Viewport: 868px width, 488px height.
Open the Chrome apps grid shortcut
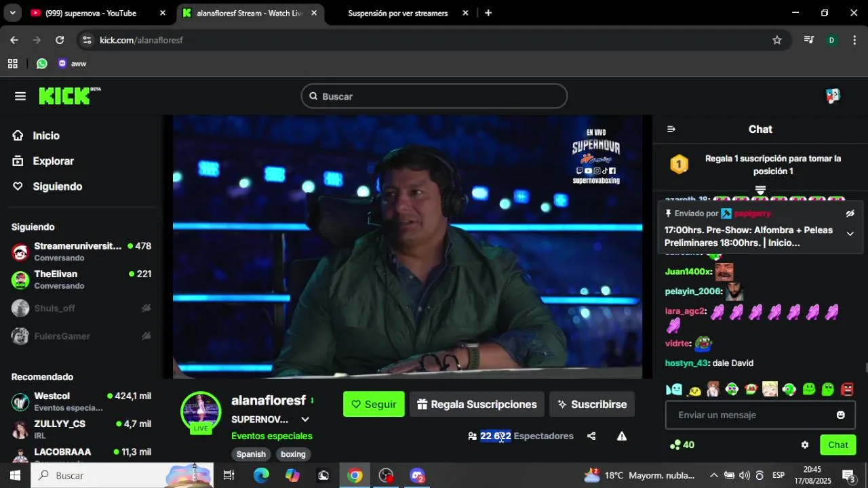click(x=12, y=64)
